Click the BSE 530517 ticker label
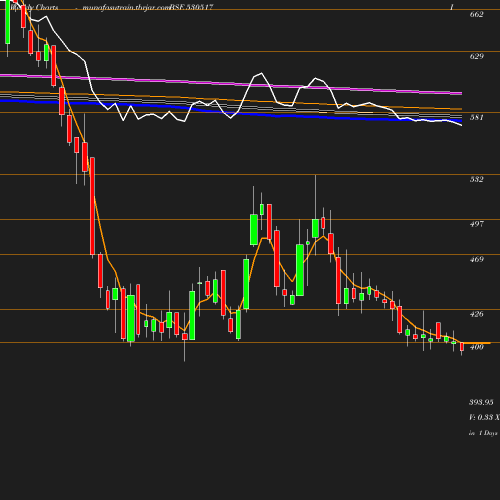The height and width of the screenshot is (500, 500). 191,7
